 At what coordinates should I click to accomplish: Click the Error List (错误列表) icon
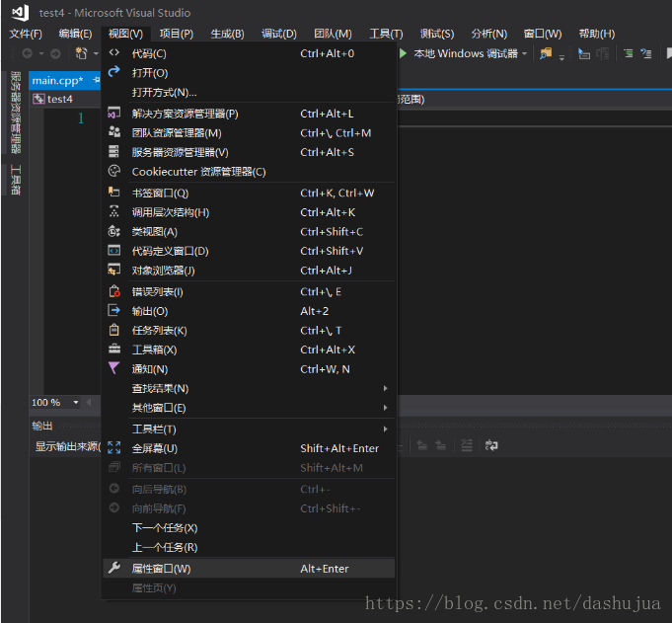click(x=114, y=290)
